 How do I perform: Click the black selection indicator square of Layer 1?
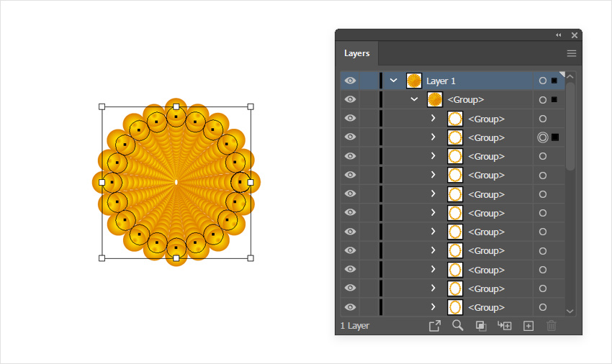[554, 81]
